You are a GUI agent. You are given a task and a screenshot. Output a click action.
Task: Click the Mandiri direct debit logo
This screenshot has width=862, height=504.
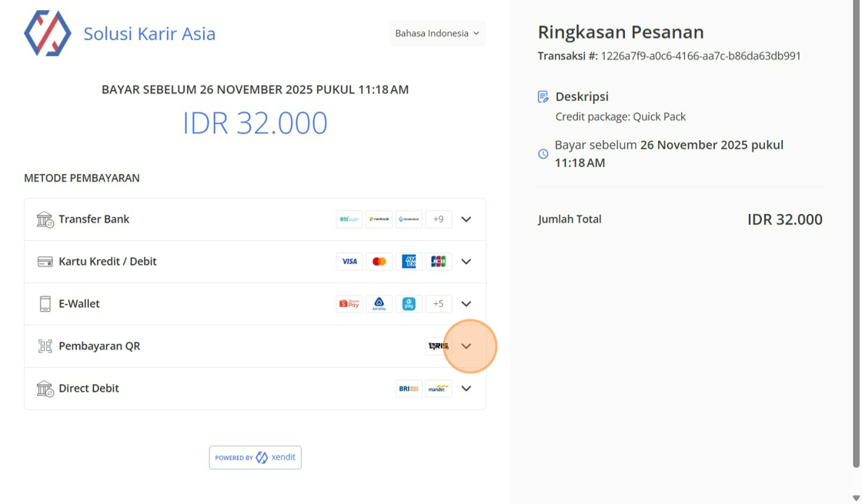click(x=438, y=389)
